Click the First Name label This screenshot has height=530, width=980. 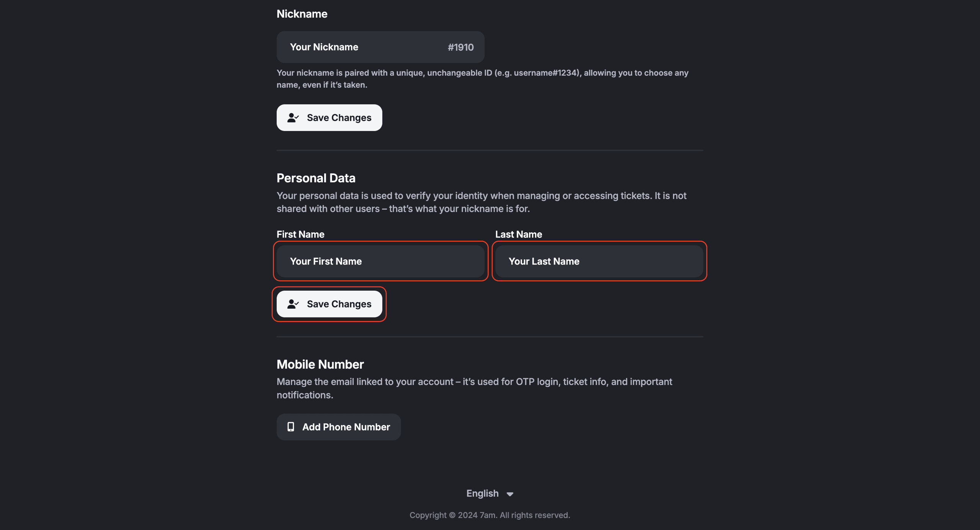(x=301, y=234)
